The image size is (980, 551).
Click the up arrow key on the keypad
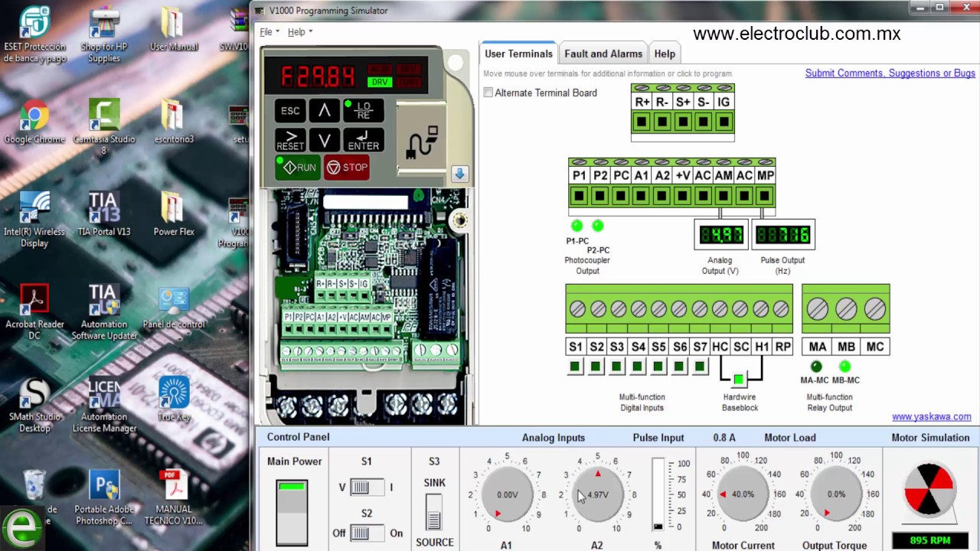[325, 111]
